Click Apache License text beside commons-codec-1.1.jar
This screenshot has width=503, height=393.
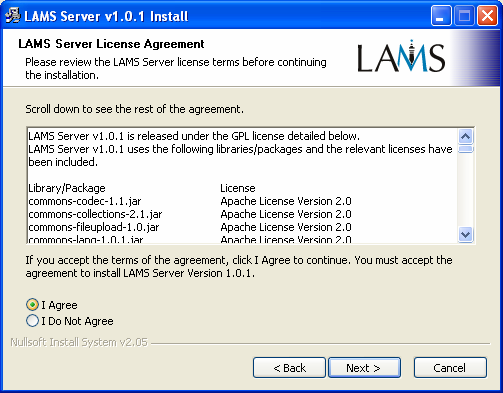click(286, 201)
